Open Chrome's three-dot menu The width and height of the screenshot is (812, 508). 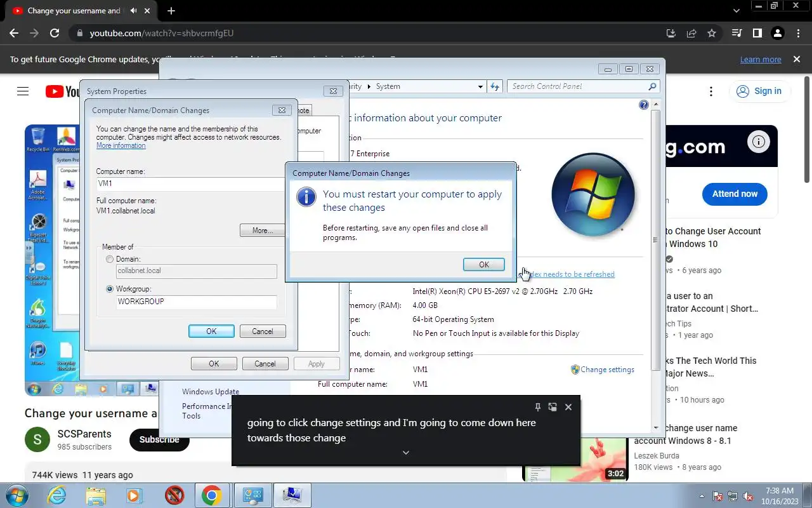point(798,33)
